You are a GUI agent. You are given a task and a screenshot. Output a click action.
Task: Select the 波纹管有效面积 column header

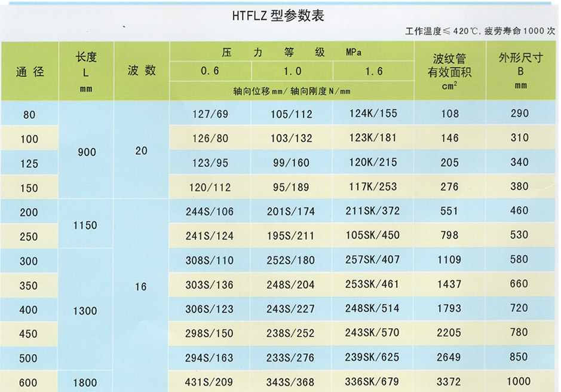point(449,71)
